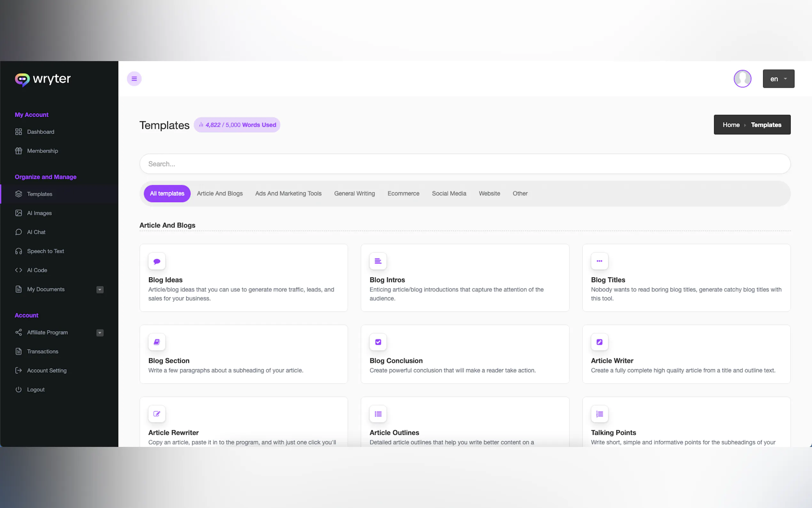Image resolution: width=812 pixels, height=508 pixels.
Task: Open AI Images from the sidebar
Action: tap(39, 213)
